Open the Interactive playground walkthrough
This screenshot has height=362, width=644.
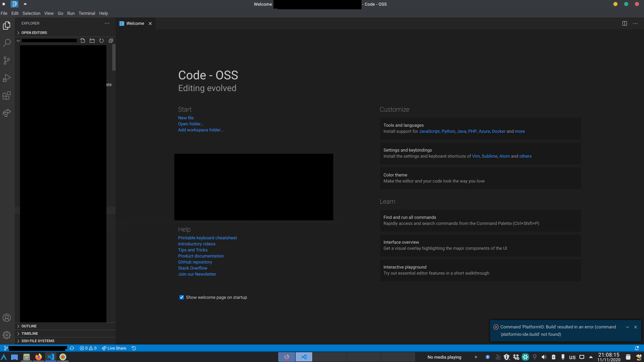click(405, 267)
